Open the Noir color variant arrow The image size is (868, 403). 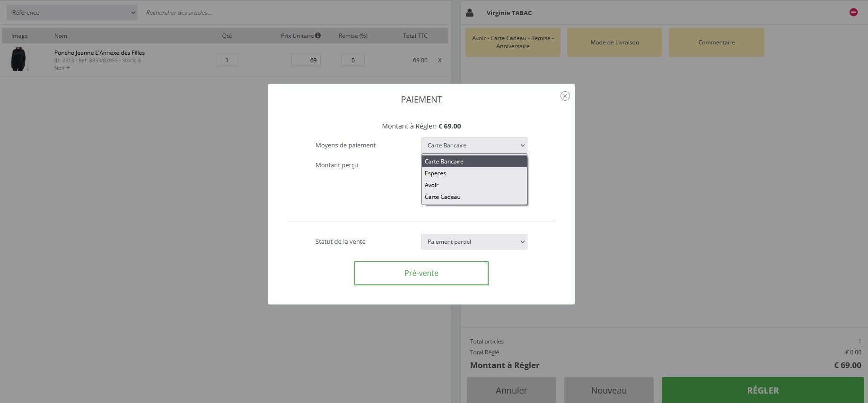click(68, 68)
